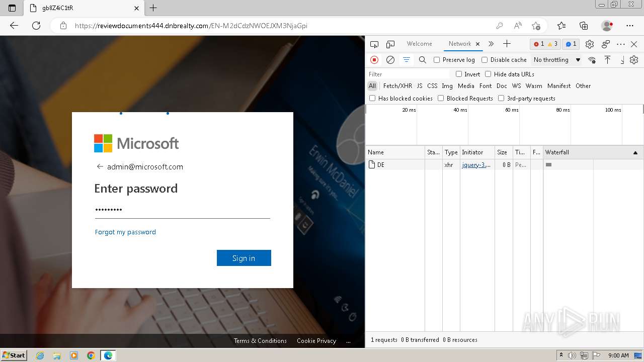
Task: Open Network panel settings gear
Action: click(x=634, y=60)
